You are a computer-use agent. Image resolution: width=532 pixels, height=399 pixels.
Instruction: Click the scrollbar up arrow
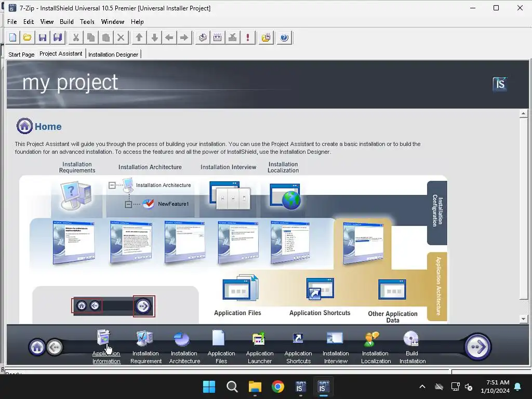click(x=524, y=114)
